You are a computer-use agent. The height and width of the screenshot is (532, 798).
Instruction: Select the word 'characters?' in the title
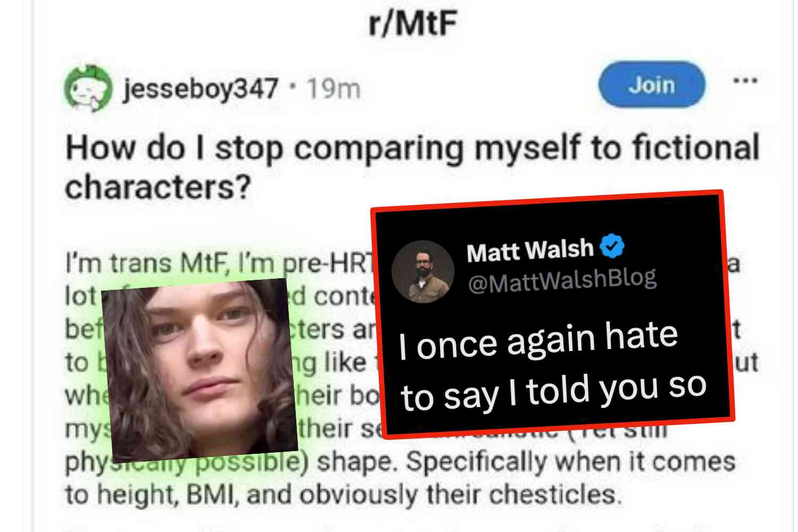pos(157,187)
